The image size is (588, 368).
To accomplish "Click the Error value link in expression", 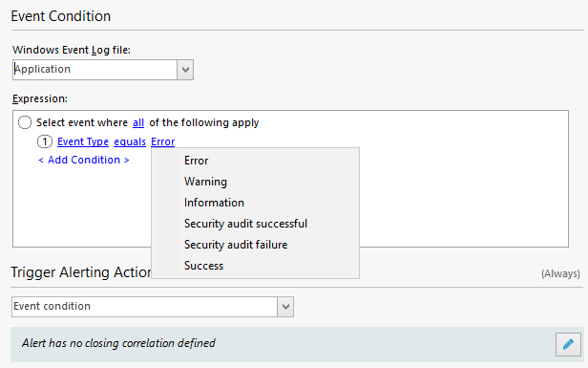I will 162,141.
